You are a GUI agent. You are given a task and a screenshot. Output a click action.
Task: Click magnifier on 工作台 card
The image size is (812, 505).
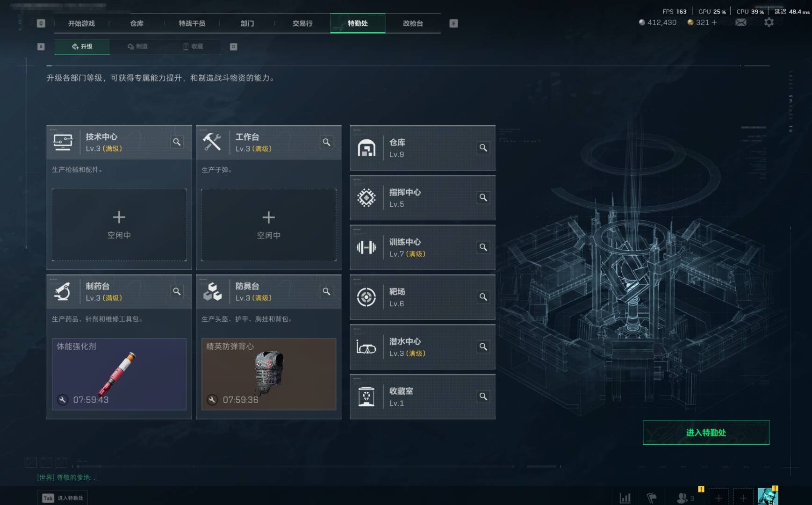(x=326, y=142)
